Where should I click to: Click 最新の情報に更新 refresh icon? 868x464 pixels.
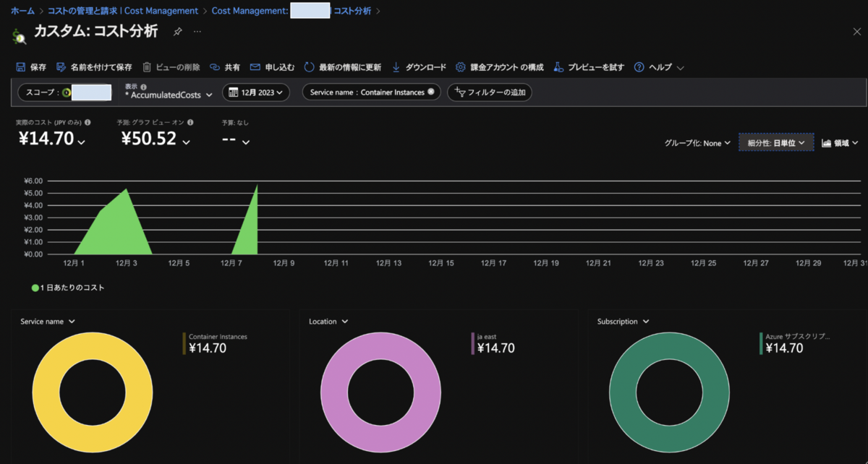(x=309, y=67)
